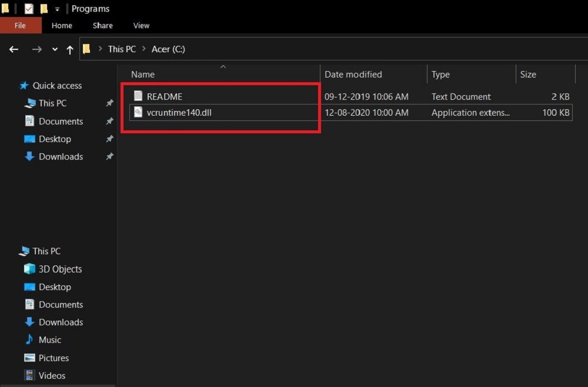Collapse the Name column sort arrow
588x387 pixels.
(223, 68)
